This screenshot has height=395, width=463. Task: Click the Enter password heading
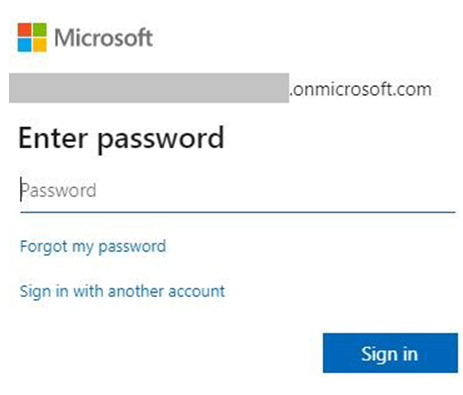click(x=121, y=139)
